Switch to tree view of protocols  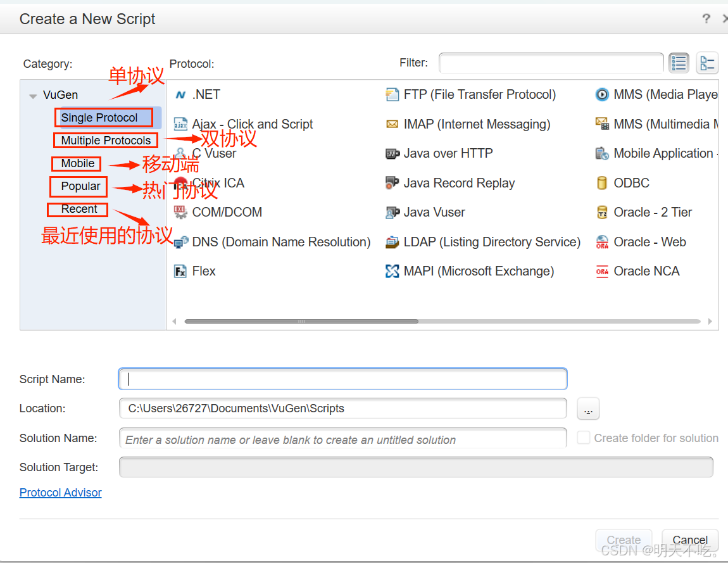pyautogui.click(x=707, y=63)
